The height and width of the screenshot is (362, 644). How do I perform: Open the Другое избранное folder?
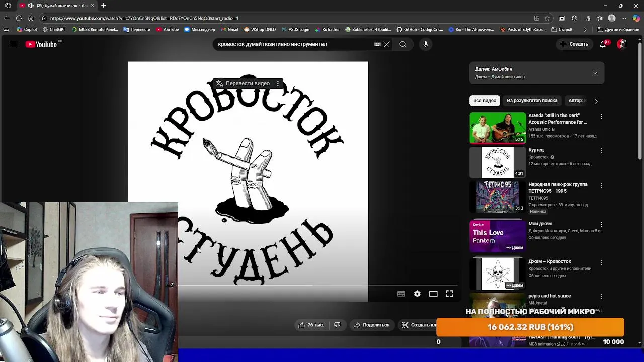618,30
